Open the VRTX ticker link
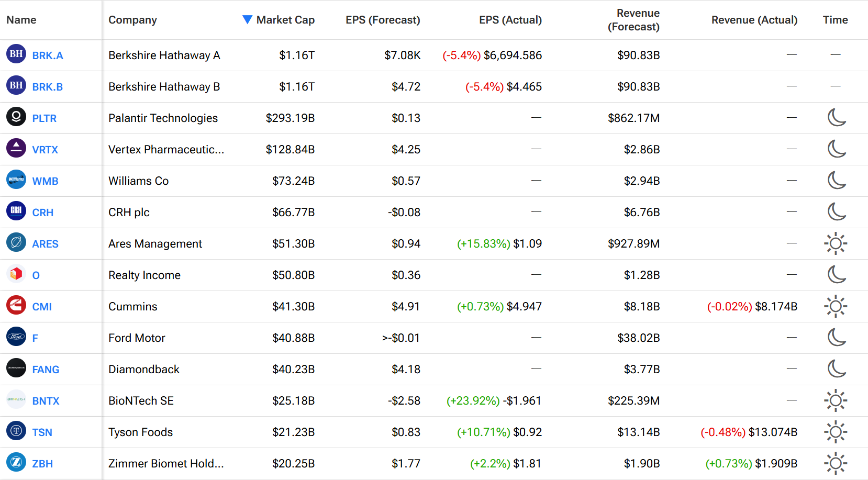 45,150
